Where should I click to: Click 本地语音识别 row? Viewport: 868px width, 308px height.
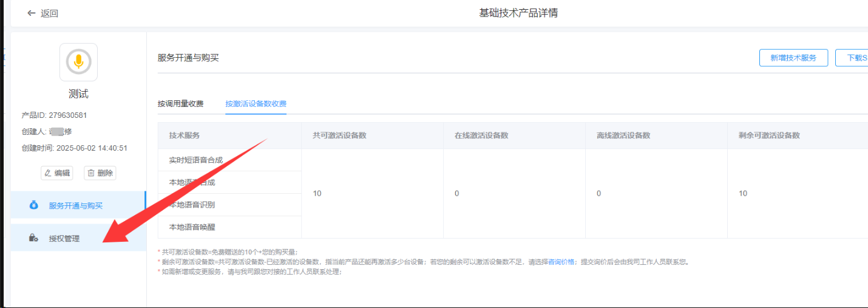[229, 205]
